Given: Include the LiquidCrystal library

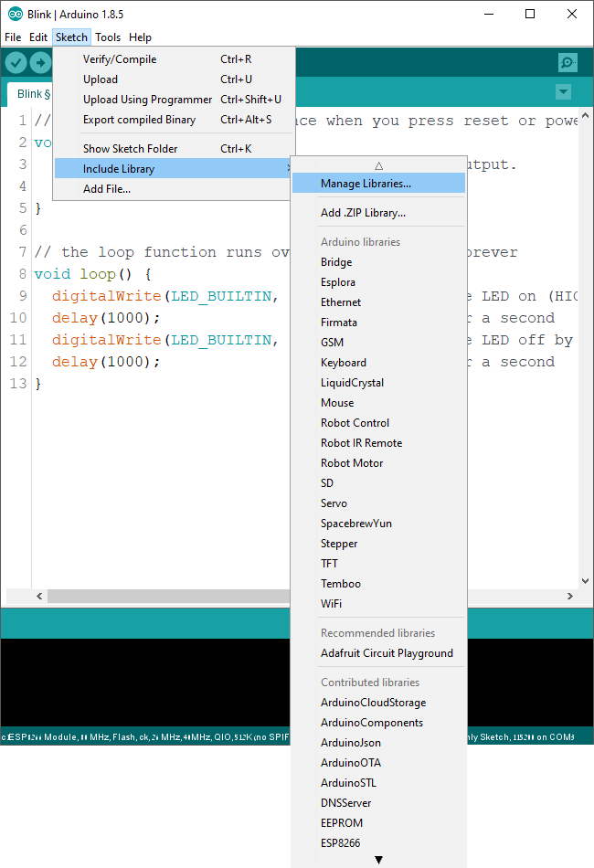Looking at the screenshot, I should point(378,383).
